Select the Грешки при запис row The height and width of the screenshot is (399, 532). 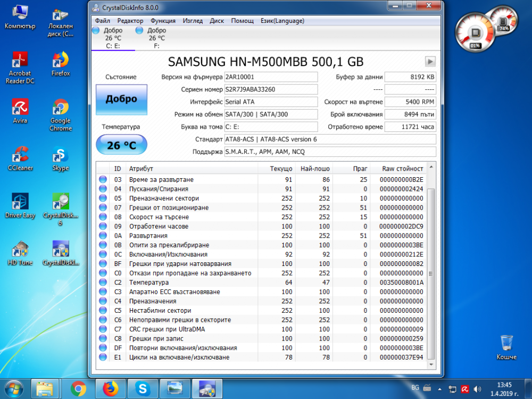261,338
